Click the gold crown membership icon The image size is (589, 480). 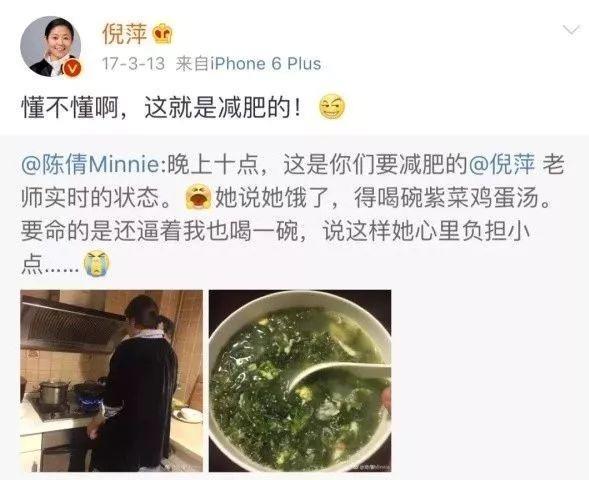click(163, 34)
